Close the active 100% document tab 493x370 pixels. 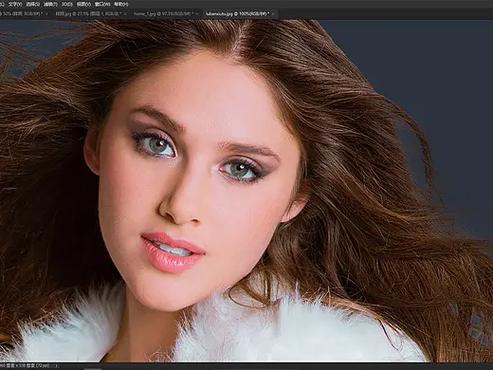click(x=273, y=14)
